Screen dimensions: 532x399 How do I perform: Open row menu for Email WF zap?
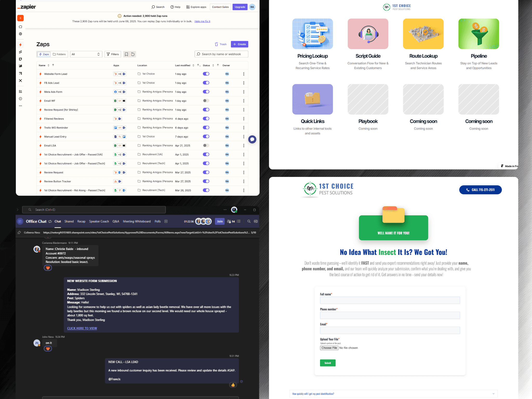[x=244, y=101]
